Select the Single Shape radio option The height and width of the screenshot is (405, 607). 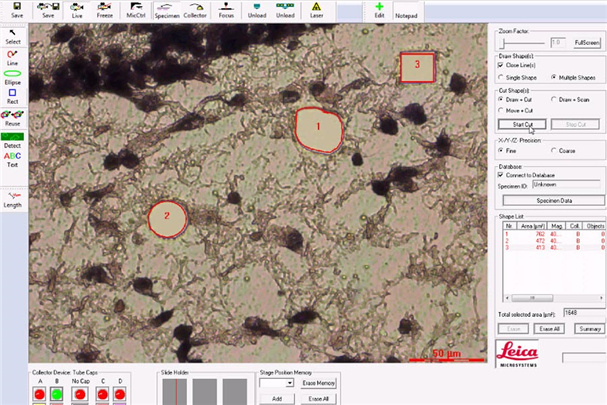click(x=502, y=77)
